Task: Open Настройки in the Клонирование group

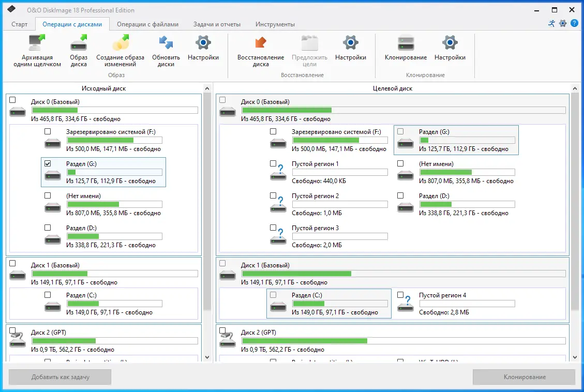Action: tap(450, 48)
